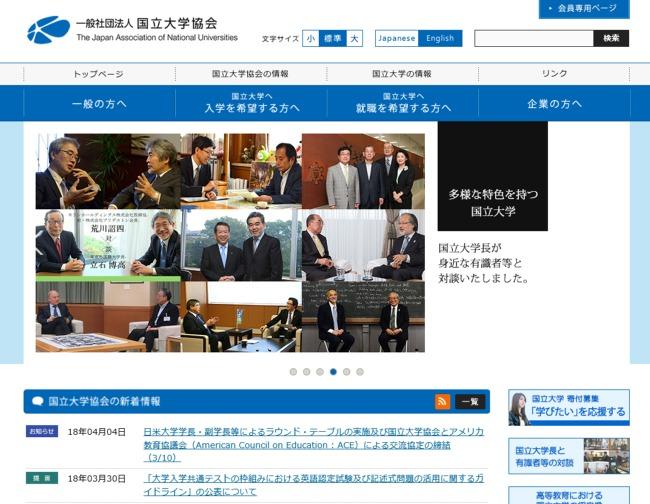Select the 一般の方へ tab
This screenshot has height=504, width=650.
(99, 103)
